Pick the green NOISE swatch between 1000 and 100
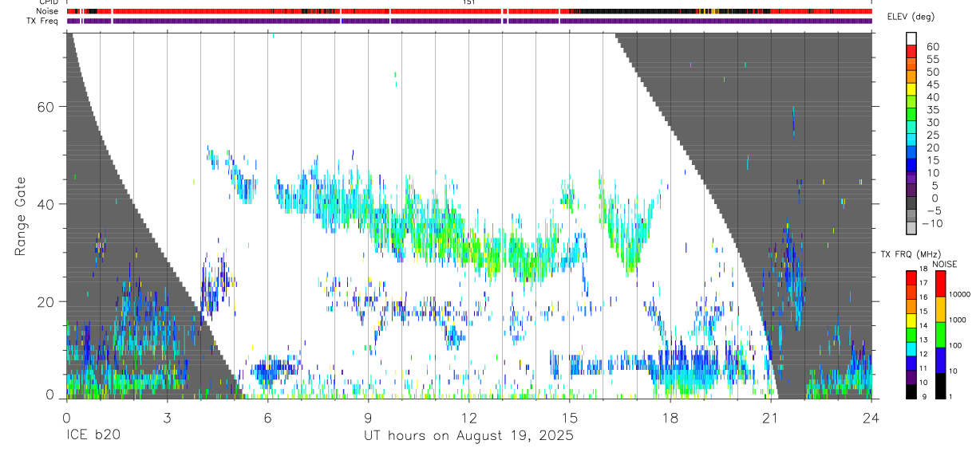The width and height of the screenshot is (980, 452). (x=940, y=335)
